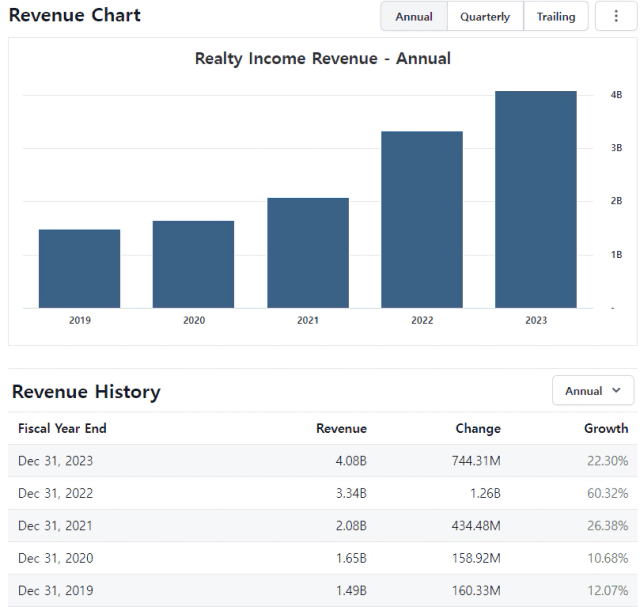
Task: Click the 4B y-axis label
Action: pyautogui.click(x=616, y=95)
